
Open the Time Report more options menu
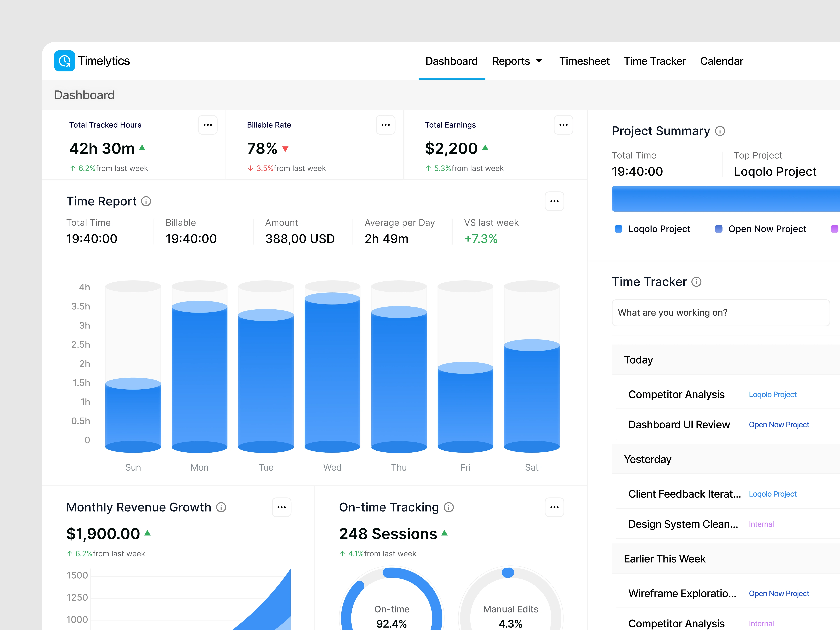(x=554, y=201)
